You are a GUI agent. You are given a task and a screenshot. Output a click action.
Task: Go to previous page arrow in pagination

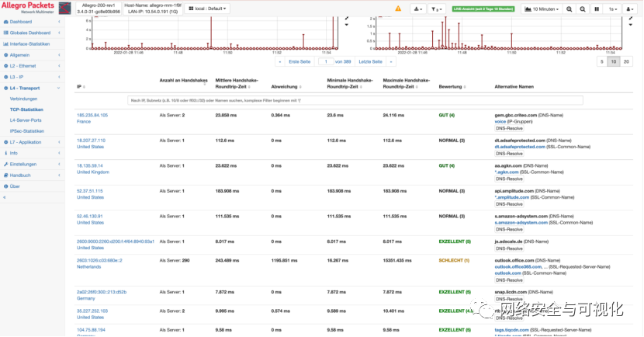[x=279, y=61]
